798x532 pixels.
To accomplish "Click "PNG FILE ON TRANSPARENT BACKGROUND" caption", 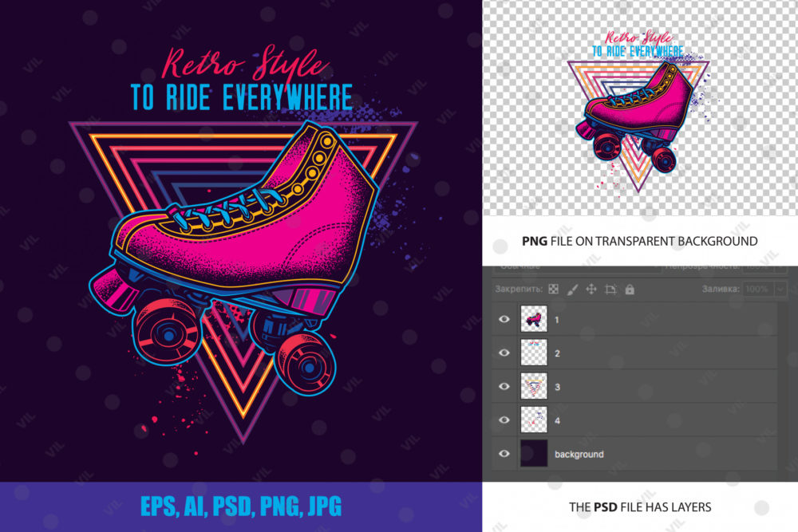I will [640, 241].
